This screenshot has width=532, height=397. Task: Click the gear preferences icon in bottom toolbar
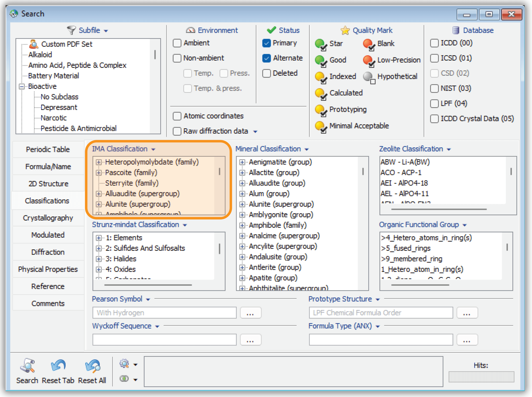124,364
